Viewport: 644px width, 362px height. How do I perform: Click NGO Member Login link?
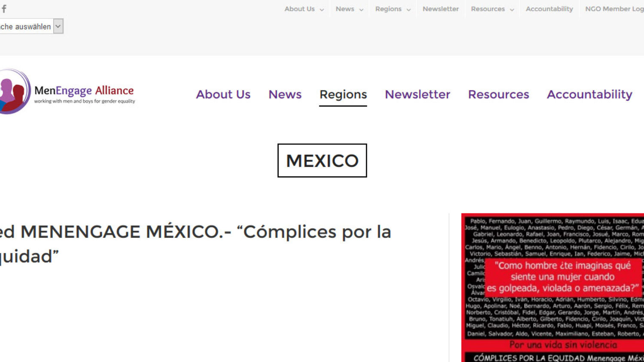point(614,9)
